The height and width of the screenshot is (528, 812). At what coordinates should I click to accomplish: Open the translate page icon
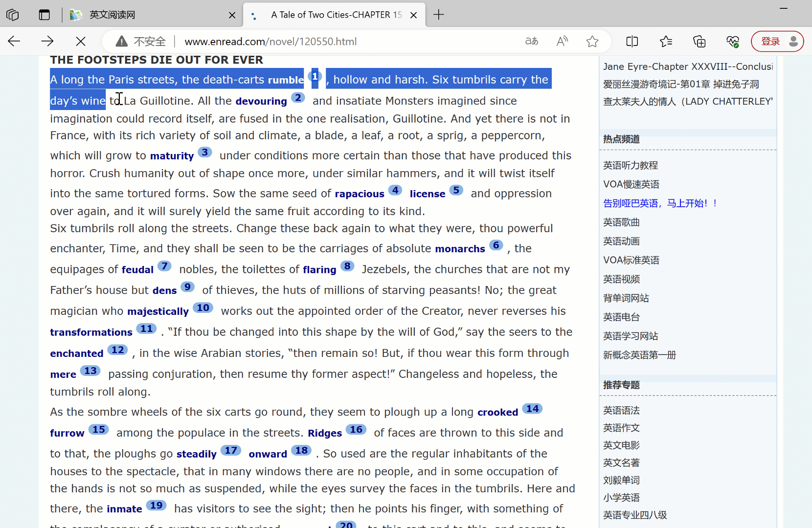532,42
